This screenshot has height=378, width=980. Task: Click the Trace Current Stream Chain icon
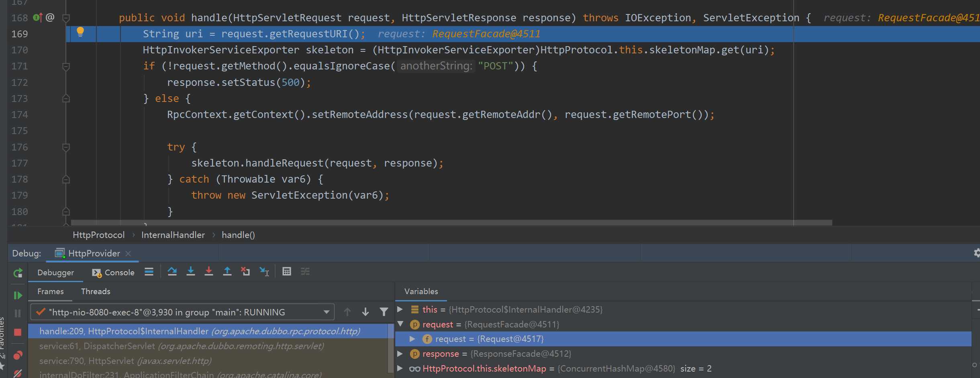tap(305, 272)
